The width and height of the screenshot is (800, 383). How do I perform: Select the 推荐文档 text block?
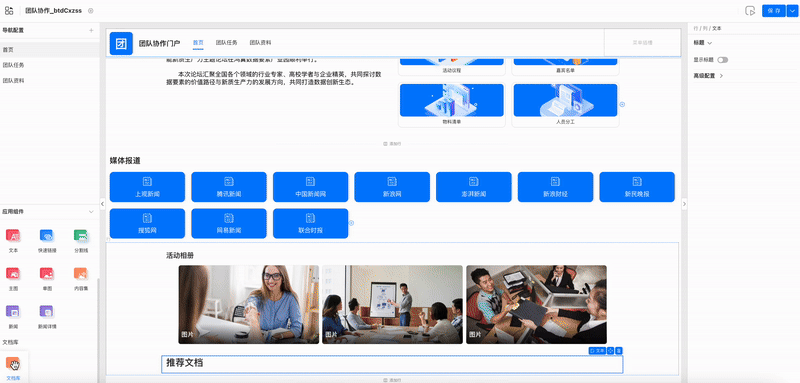pos(392,364)
